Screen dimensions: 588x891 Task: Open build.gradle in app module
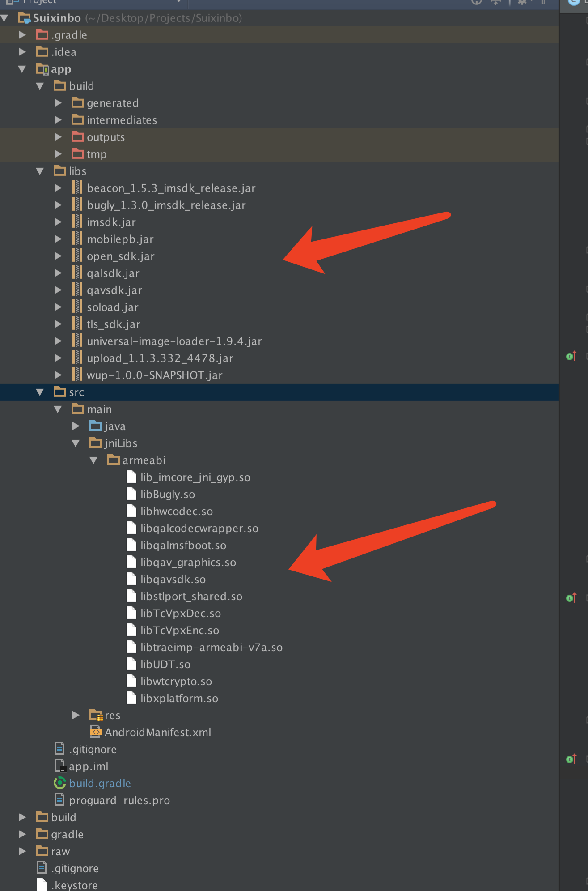(x=100, y=784)
